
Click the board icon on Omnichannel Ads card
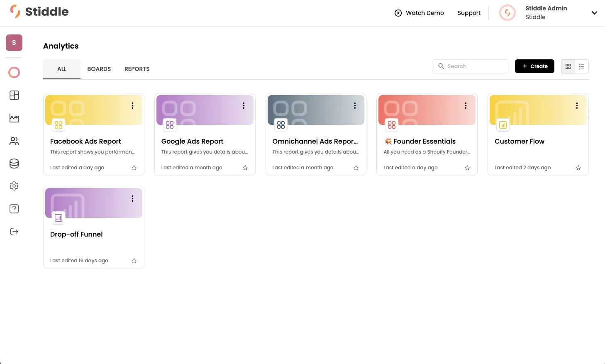[x=281, y=125]
